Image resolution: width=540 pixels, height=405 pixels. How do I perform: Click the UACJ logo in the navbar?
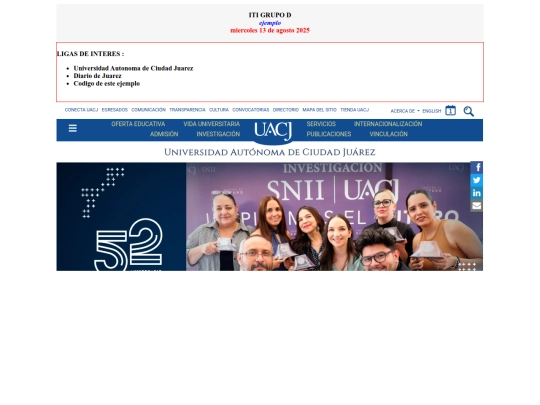273,131
